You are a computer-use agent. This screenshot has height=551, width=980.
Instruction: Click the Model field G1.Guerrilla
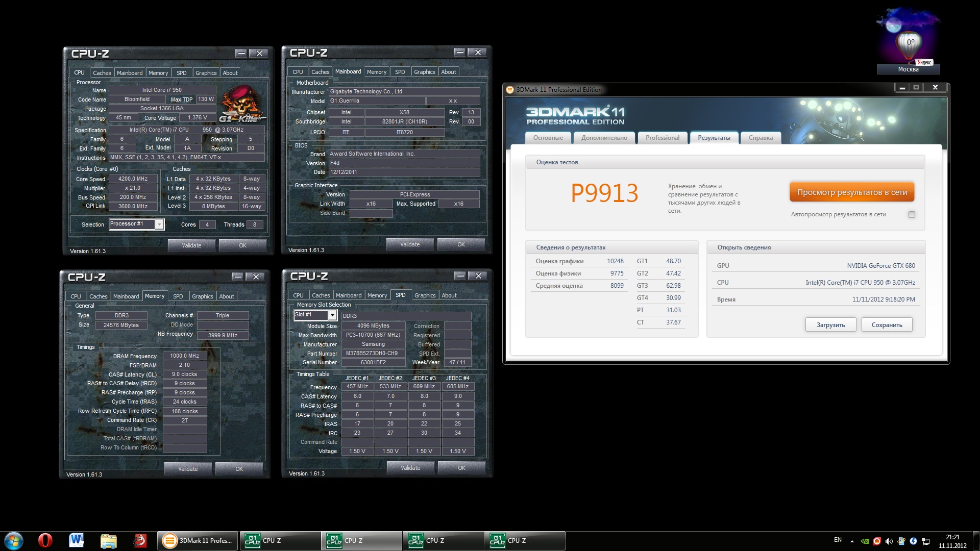click(376, 101)
